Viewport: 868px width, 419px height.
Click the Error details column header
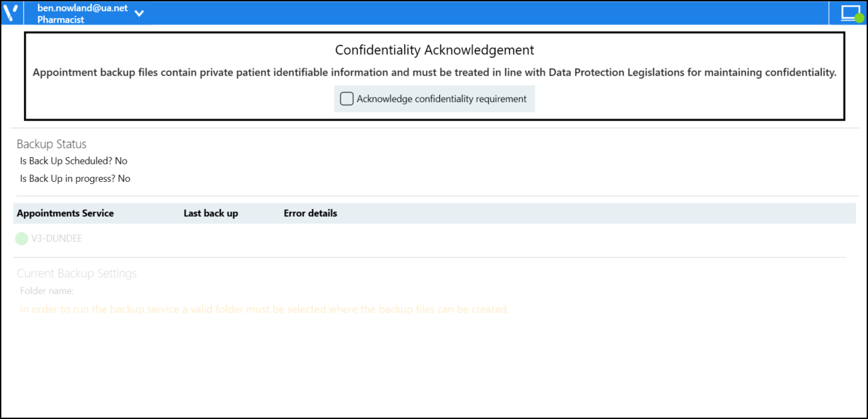point(310,213)
